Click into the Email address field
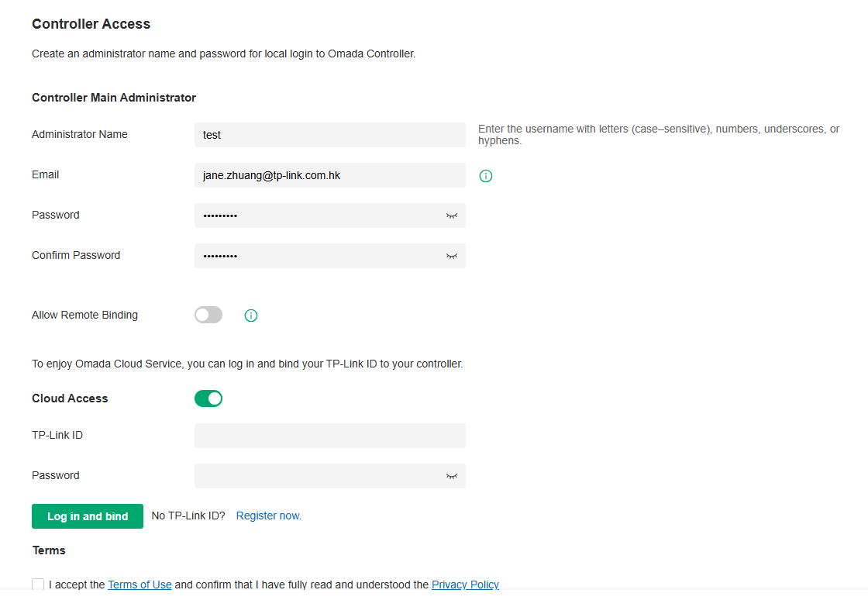Viewport: 868px width, 607px height. tap(329, 175)
